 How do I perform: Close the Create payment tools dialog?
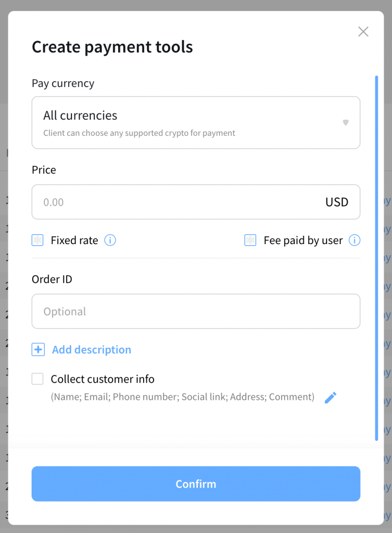[363, 32]
